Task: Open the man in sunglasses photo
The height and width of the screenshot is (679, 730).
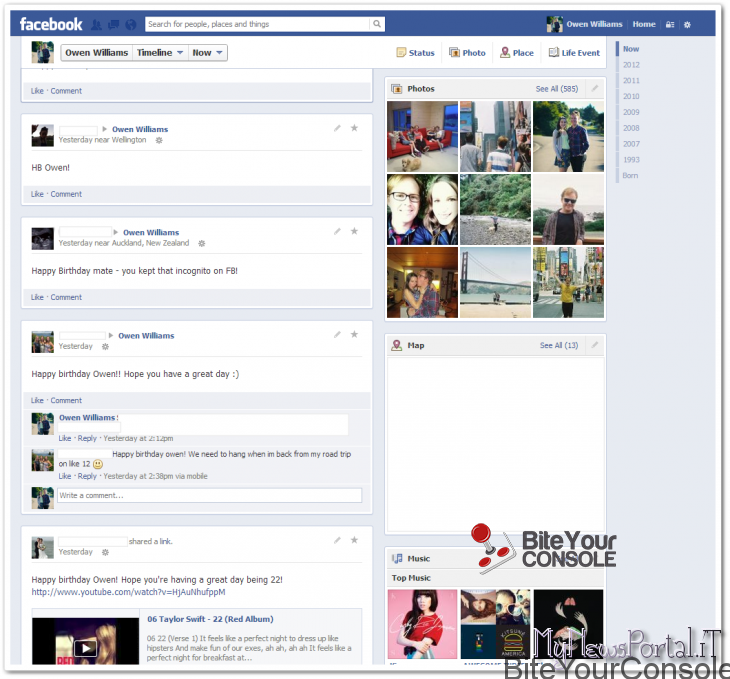Action: (x=568, y=210)
